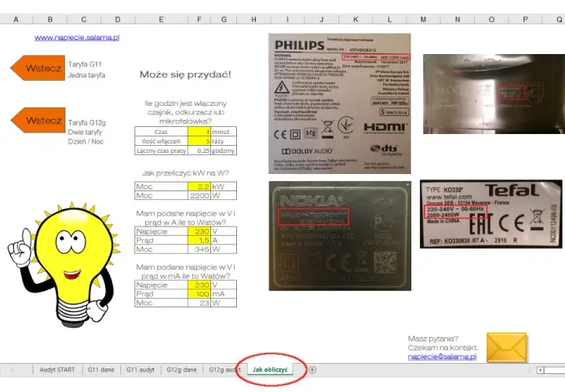565x392 pixels.
Task: Click column header H
Action: click(x=253, y=20)
